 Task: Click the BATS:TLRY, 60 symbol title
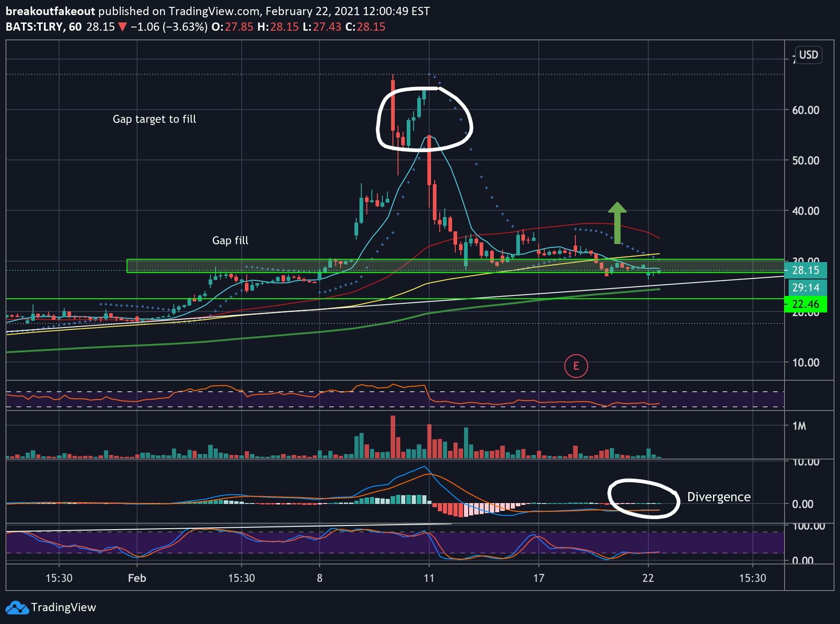[x=44, y=27]
